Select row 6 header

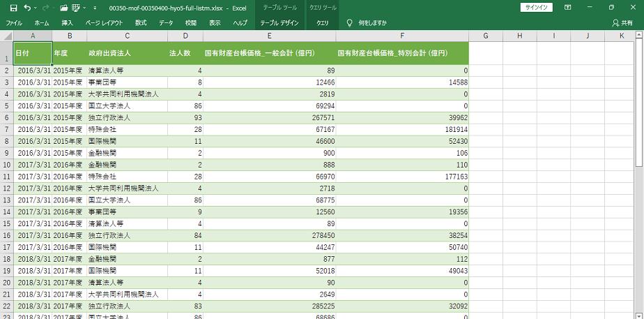click(x=6, y=118)
